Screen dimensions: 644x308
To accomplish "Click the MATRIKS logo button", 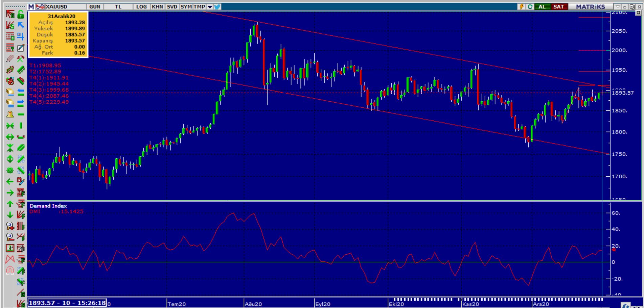I will tap(591, 6).
